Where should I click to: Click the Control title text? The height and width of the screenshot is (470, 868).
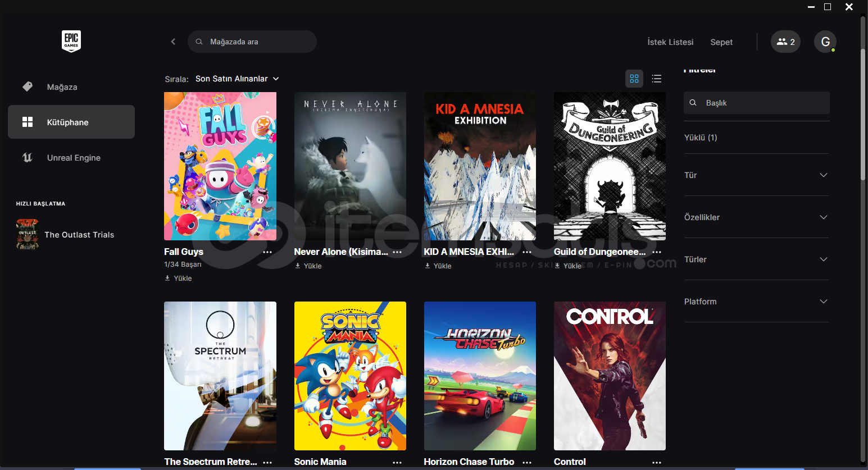[570, 462]
